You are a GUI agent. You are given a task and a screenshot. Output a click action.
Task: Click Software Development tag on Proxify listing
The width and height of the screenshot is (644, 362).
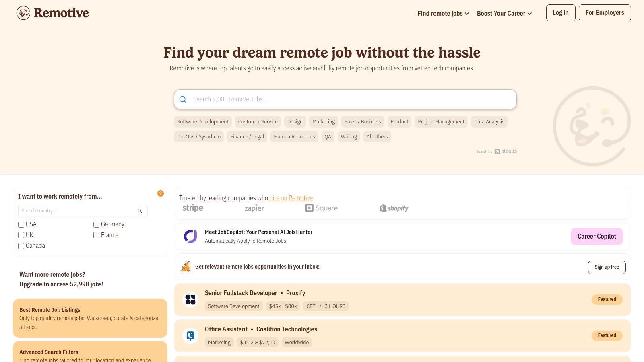point(233,306)
